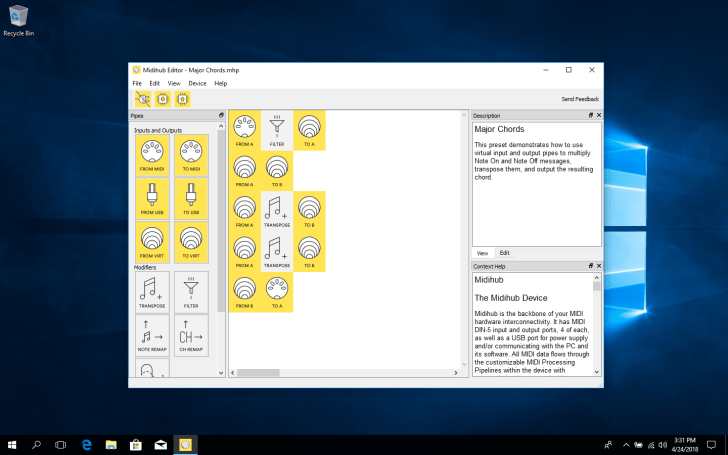Float the Context Help panel

tap(591, 266)
